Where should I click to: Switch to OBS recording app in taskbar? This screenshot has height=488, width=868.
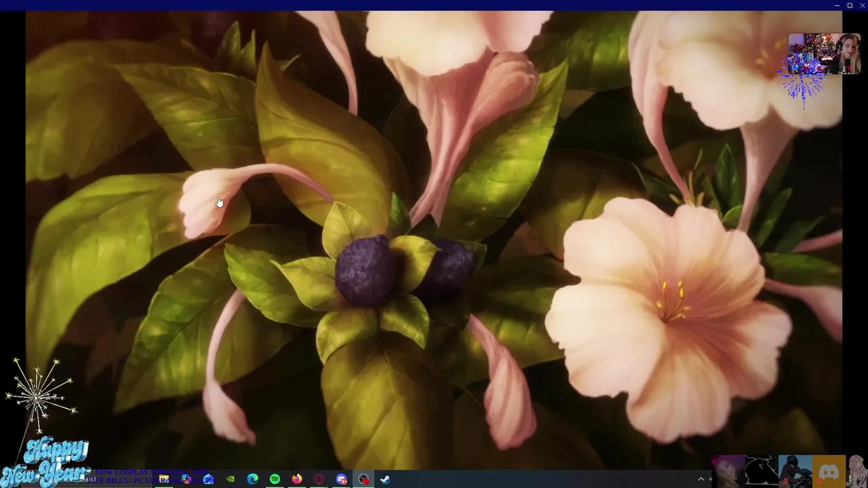[x=363, y=479]
